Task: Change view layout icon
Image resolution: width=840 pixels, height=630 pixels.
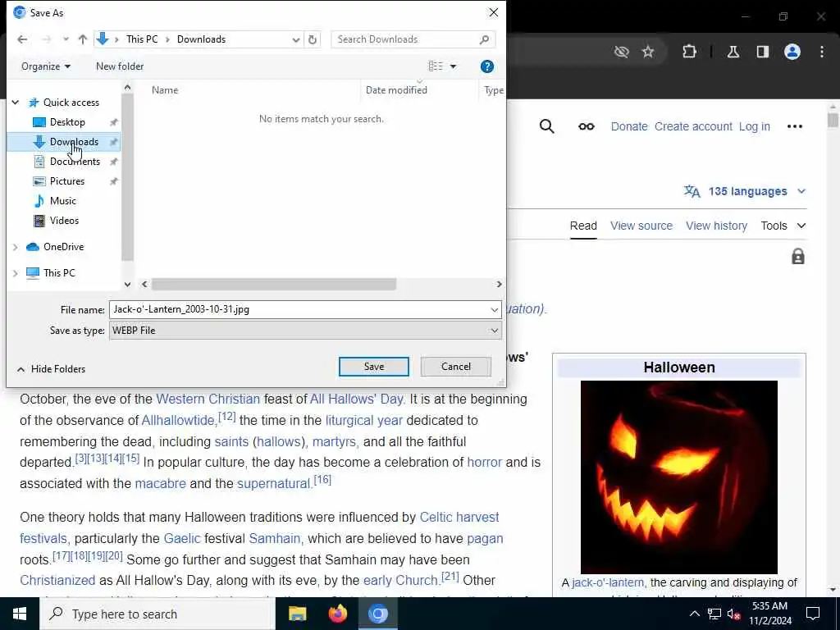Action: 436,66
